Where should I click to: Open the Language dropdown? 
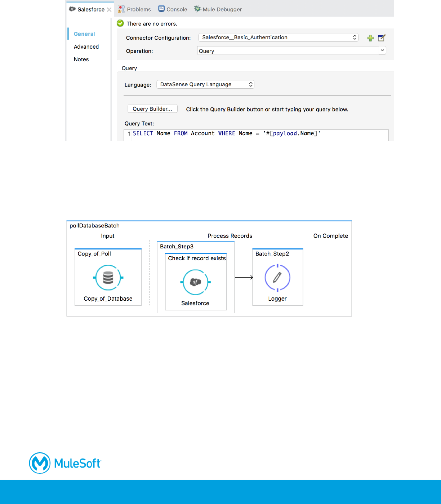(x=205, y=84)
